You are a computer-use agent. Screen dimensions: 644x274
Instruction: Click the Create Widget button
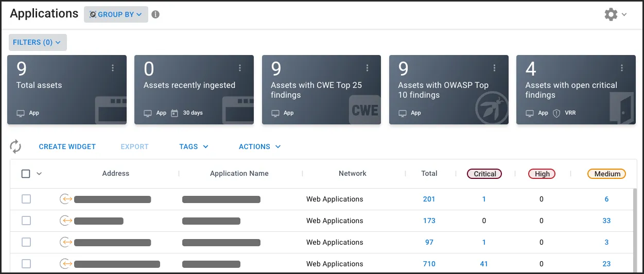pos(67,147)
